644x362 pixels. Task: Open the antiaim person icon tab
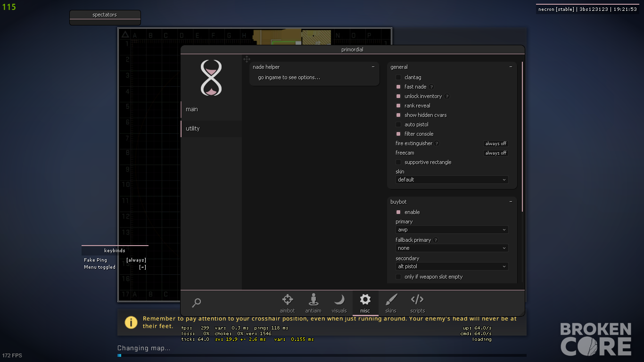coord(313,303)
